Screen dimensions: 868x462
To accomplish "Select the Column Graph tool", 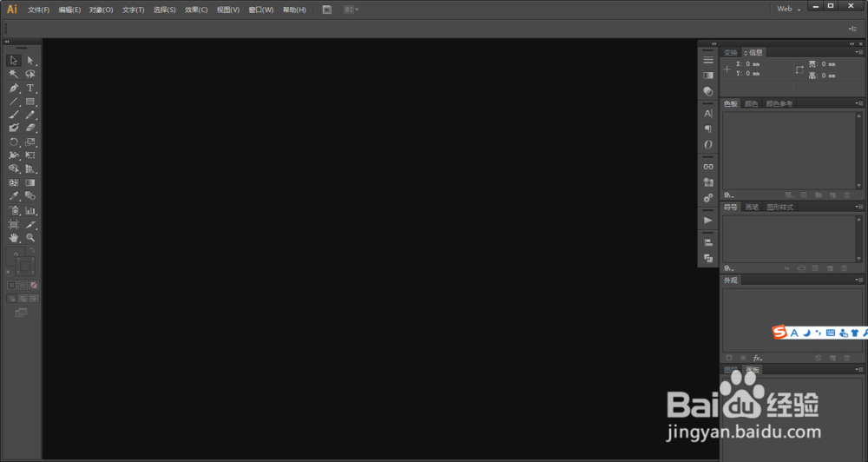I will pos(30,210).
